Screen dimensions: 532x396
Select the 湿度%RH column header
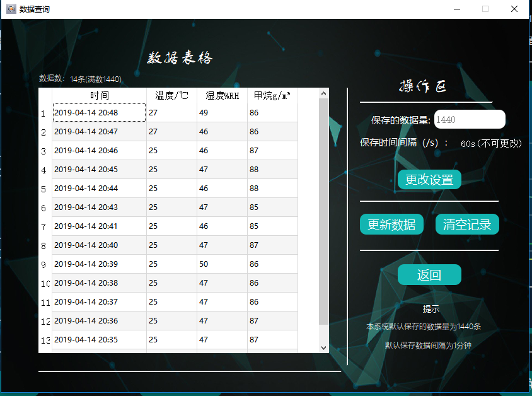[221, 96]
